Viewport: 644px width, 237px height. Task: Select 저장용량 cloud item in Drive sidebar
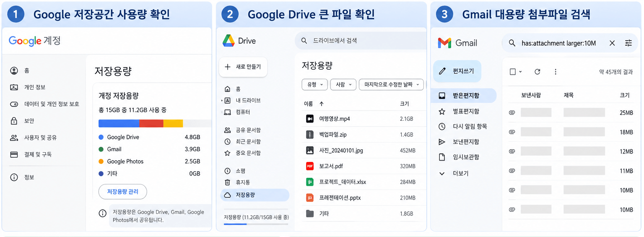[x=254, y=195]
